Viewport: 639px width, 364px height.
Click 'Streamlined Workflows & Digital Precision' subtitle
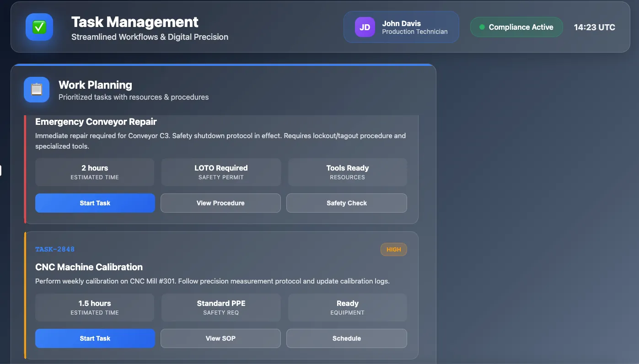[x=150, y=37]
